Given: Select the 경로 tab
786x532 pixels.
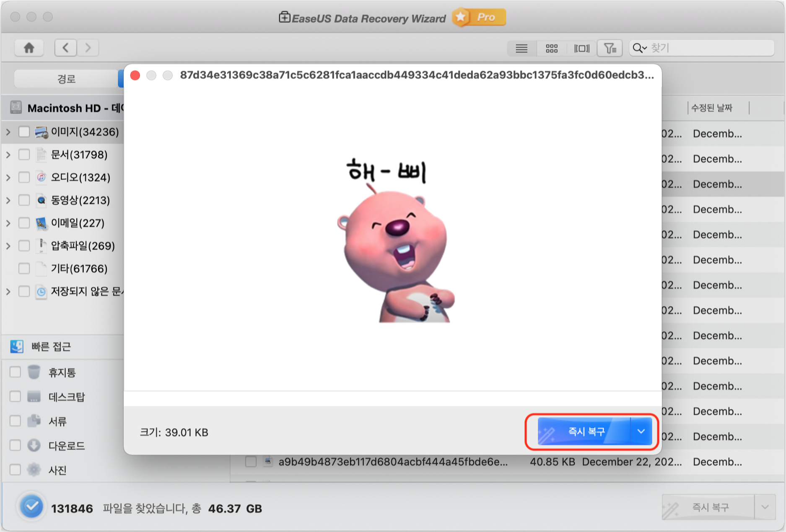Looking at the screenshot, I should click(x=66, y=79).
